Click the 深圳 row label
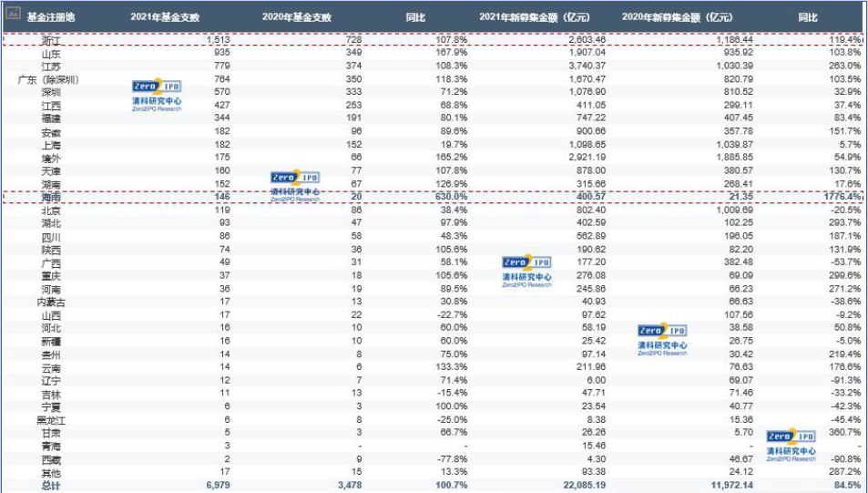 [51, 92]
